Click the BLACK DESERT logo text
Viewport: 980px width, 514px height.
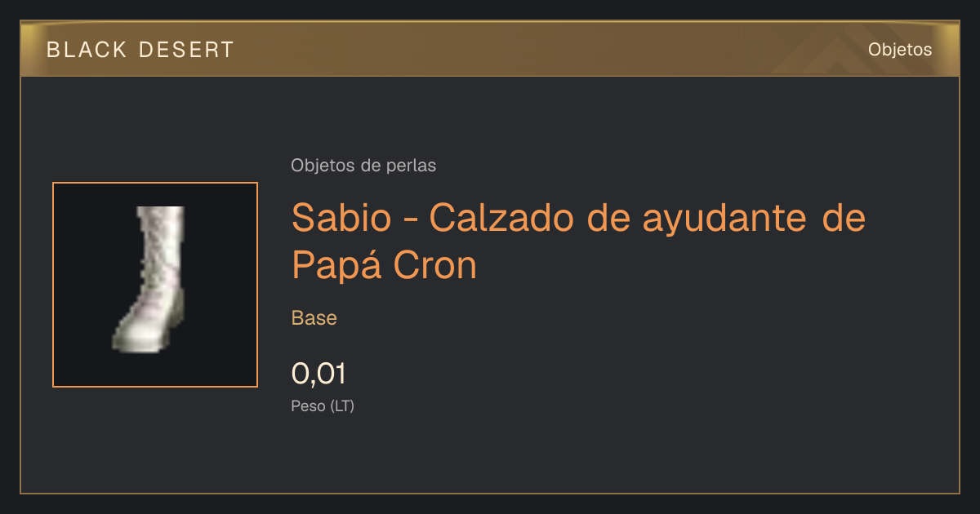click(140, 50)
